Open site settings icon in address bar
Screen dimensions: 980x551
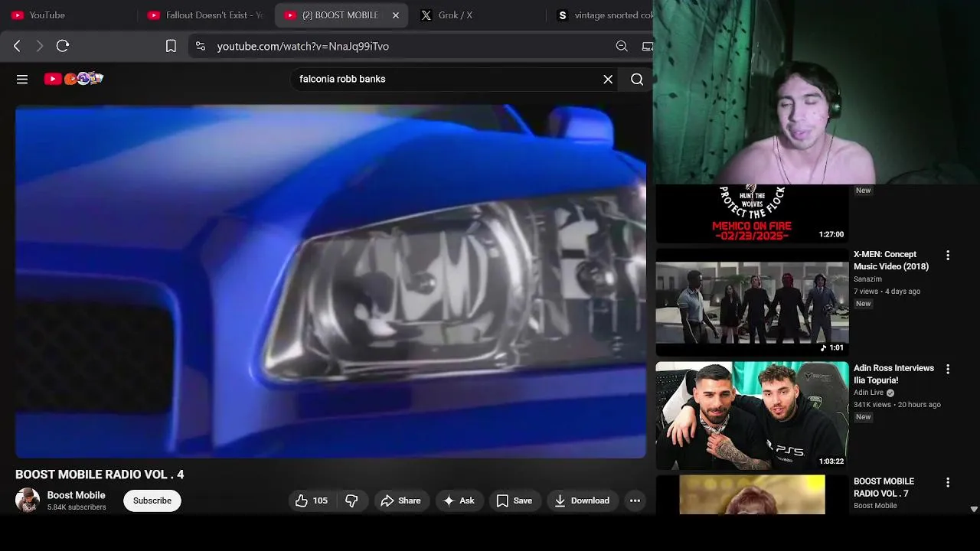click(201, 46)
